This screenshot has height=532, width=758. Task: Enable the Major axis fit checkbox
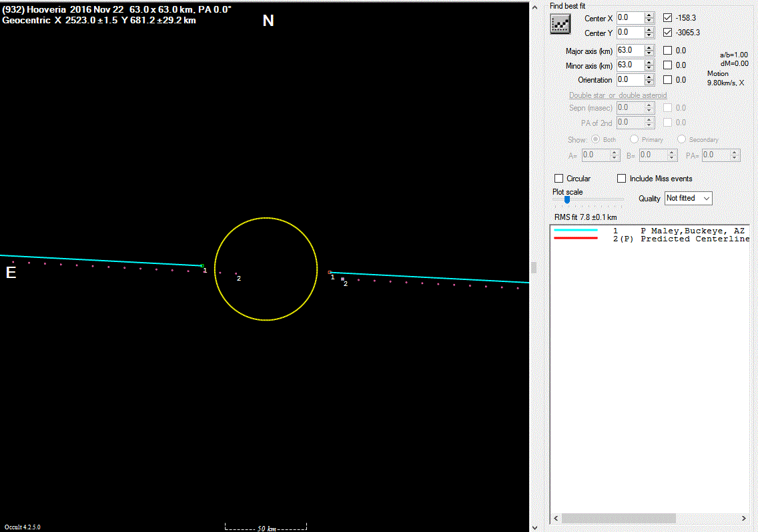[668, 51]
